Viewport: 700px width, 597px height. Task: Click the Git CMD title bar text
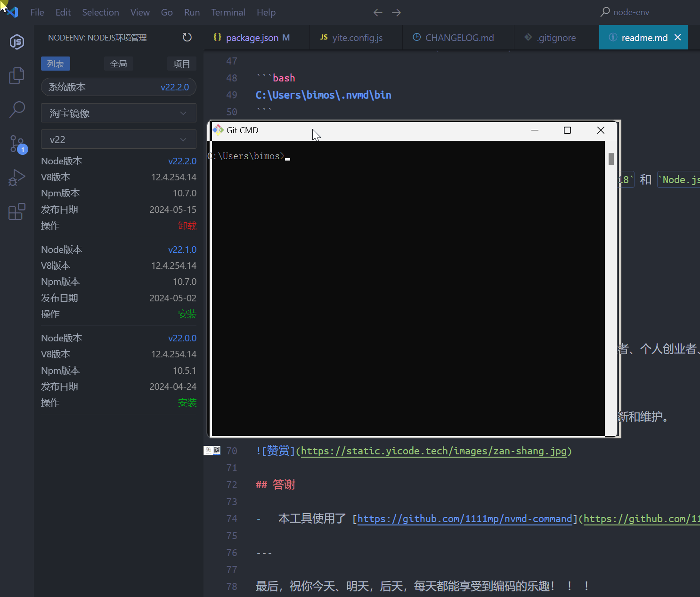click(x=242, y=130)
